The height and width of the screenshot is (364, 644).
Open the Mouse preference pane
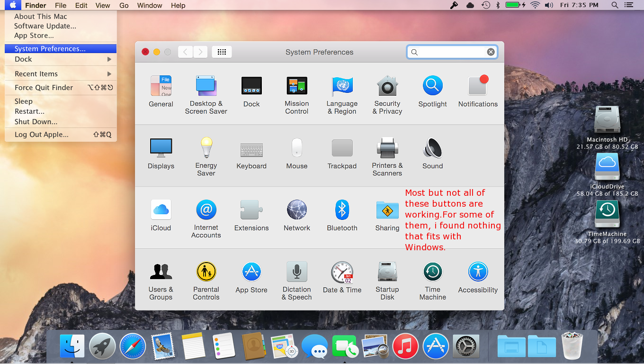(x=297, y=154)
